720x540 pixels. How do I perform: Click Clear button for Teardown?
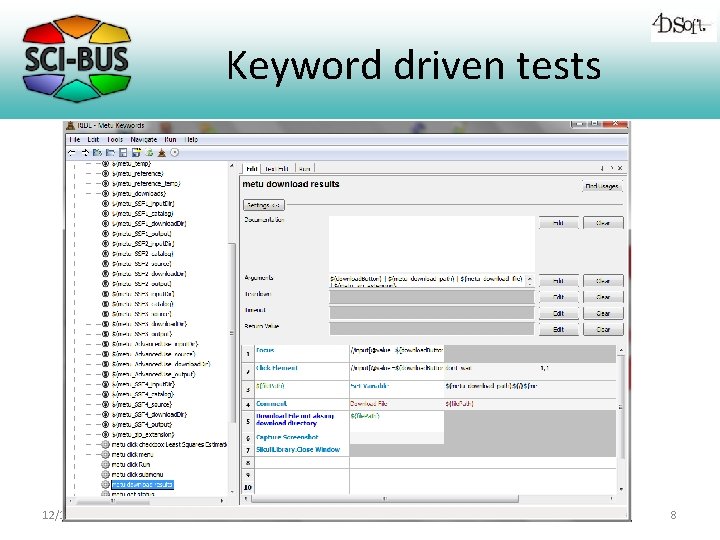point(603,297)
